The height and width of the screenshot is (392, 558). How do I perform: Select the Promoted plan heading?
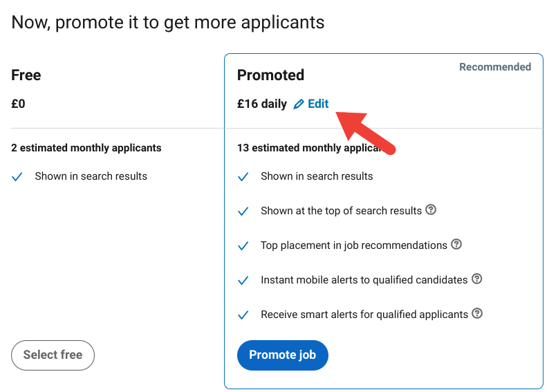pos(270,75)
